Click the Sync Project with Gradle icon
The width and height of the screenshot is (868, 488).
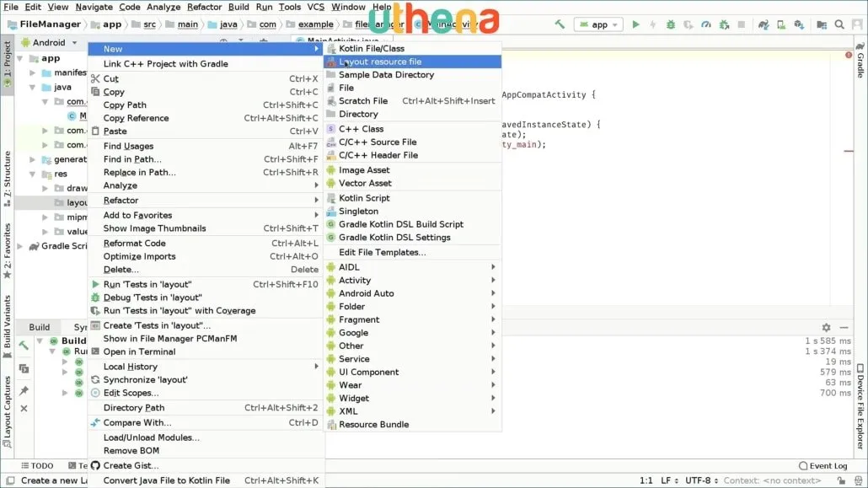click(764, 24)
